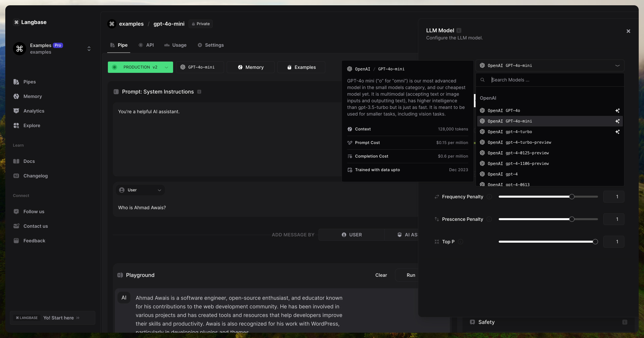Click the info icon next to LLM Model
This screenshot has height=338, width=644.
(x=459, y=30)
